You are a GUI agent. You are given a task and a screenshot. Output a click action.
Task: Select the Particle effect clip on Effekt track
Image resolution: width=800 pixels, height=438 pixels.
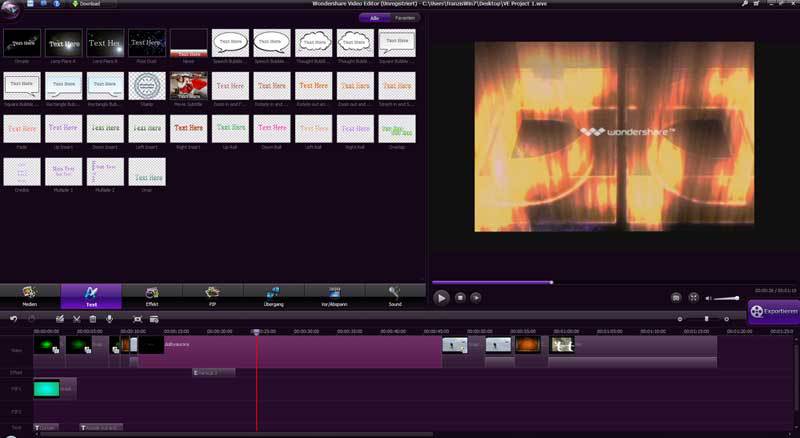click(x=214, y=373)
